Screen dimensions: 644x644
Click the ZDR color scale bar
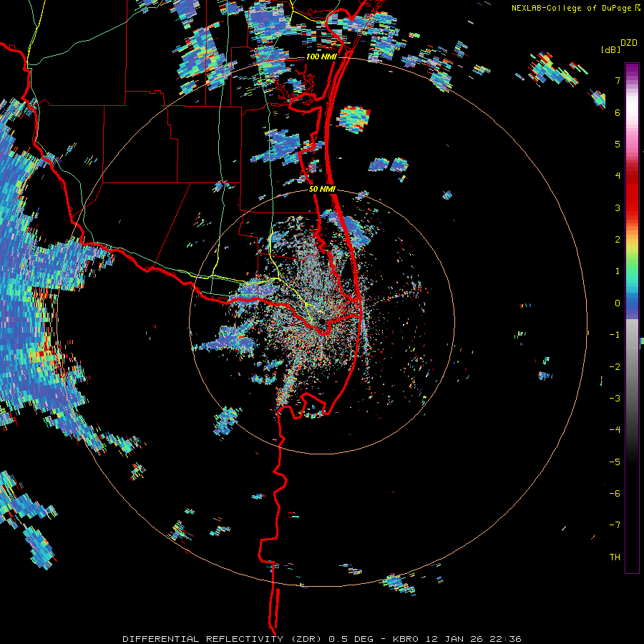[x=632, y=318]
